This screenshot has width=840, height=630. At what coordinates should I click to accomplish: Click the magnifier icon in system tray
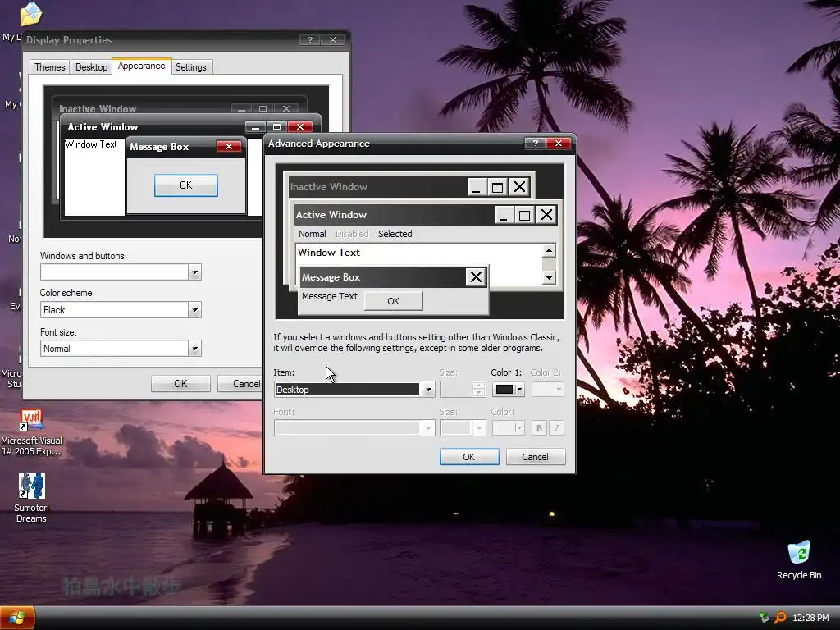781,618
